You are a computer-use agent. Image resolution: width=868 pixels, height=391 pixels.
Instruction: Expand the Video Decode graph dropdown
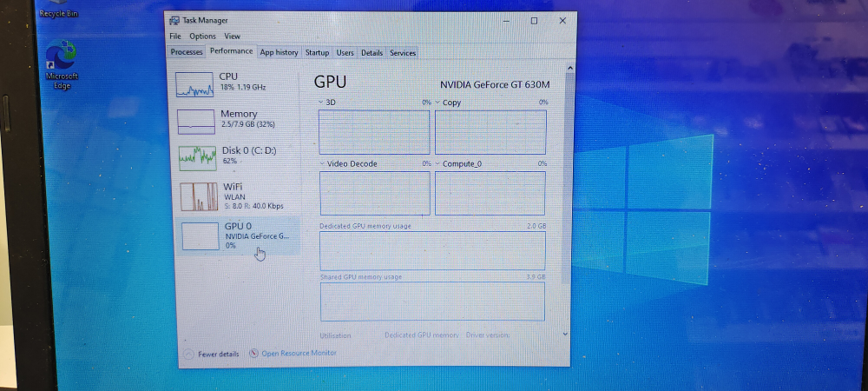pyautogui.click(x=322, y=164)
